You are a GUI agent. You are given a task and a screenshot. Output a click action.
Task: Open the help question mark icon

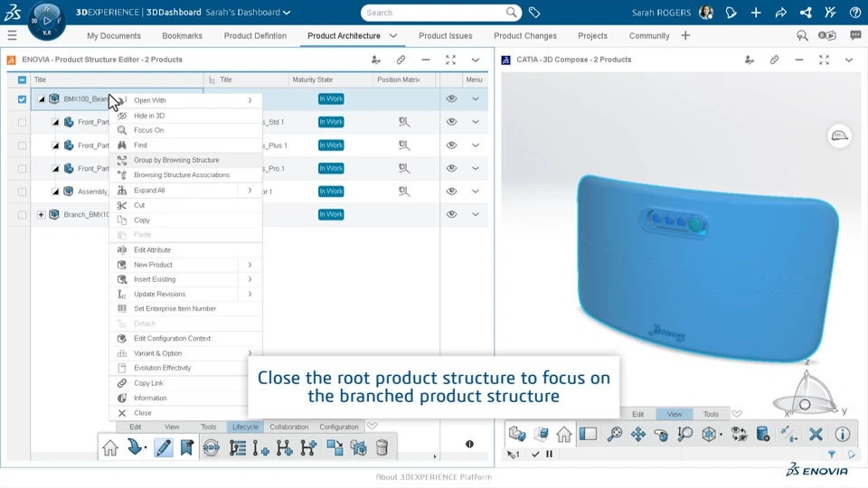855,12
